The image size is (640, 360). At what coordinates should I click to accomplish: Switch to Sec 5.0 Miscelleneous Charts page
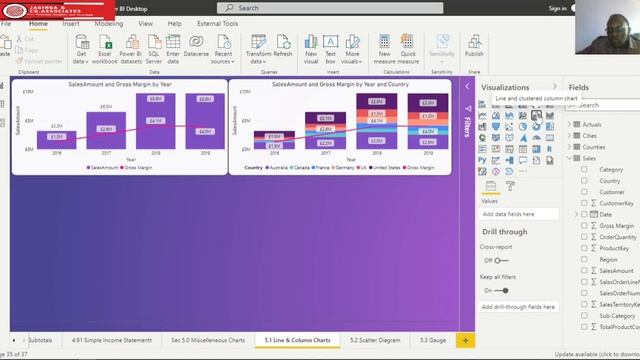point(208,340)
